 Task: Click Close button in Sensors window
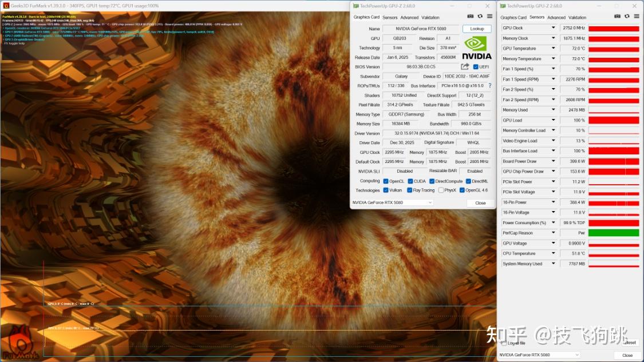click(627, 356)
